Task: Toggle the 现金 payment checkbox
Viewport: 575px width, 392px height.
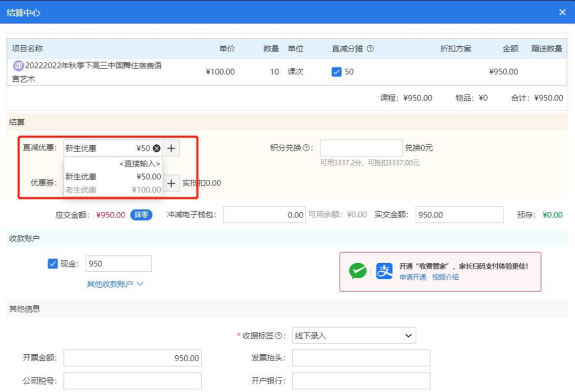Action: [x=53, y=264]
